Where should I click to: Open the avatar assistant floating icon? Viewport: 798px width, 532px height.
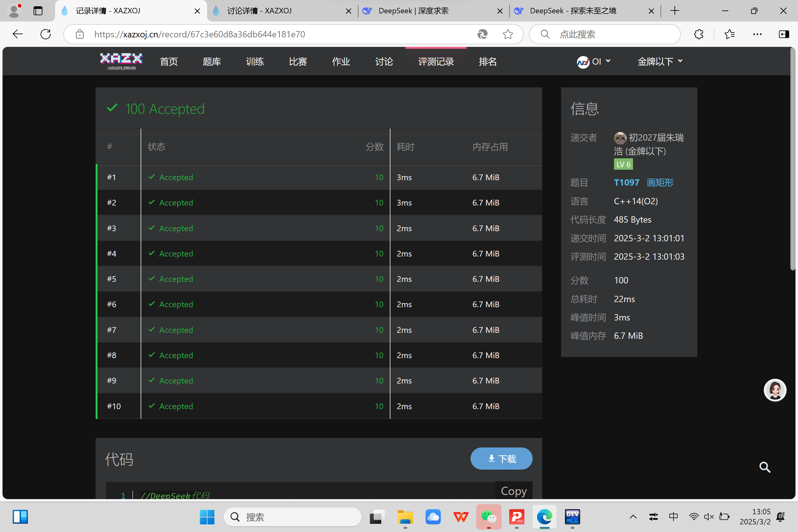pyautogui.click(x=775, y=390)
